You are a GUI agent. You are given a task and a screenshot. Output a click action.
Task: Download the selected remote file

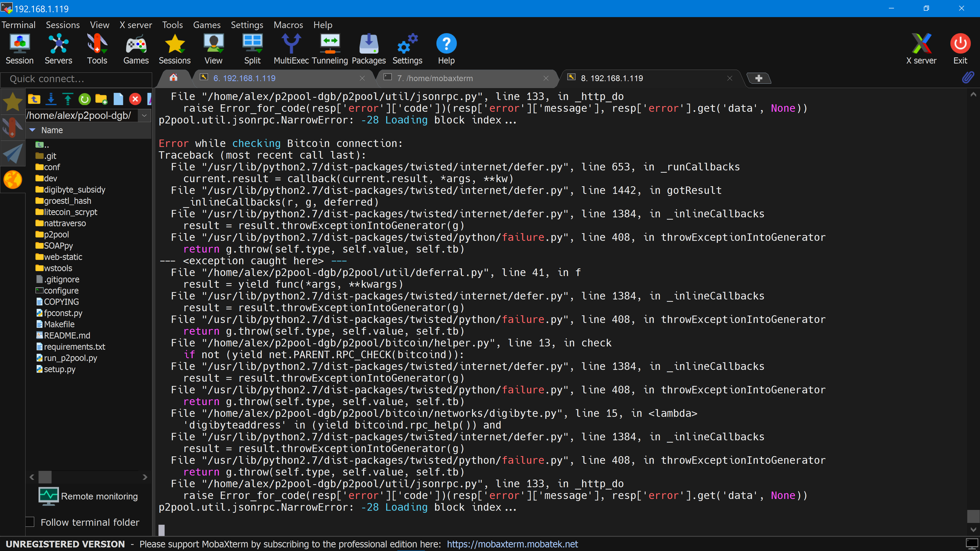[51, 99]
